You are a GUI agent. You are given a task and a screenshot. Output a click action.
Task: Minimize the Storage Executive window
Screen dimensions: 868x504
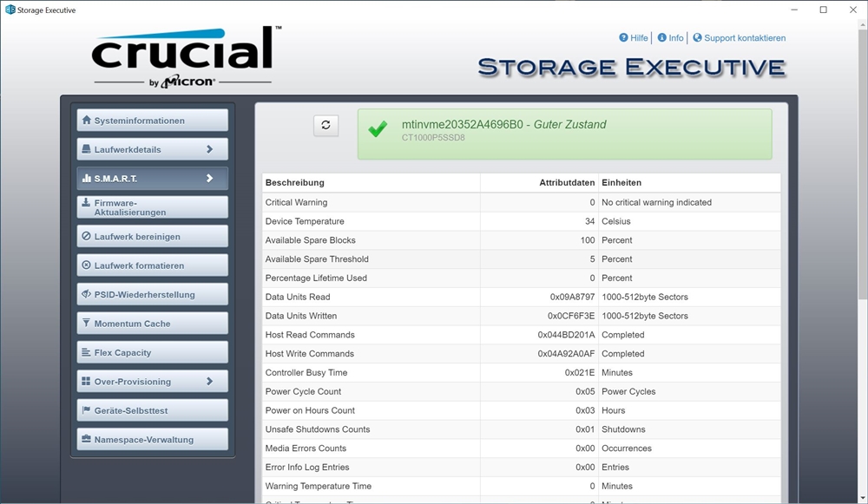[794, 10]
